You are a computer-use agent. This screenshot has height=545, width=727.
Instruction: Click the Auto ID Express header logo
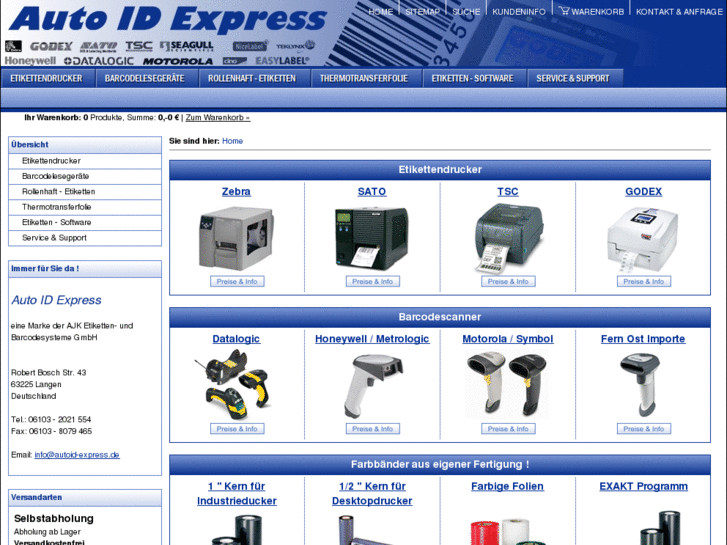click(168, 19)
